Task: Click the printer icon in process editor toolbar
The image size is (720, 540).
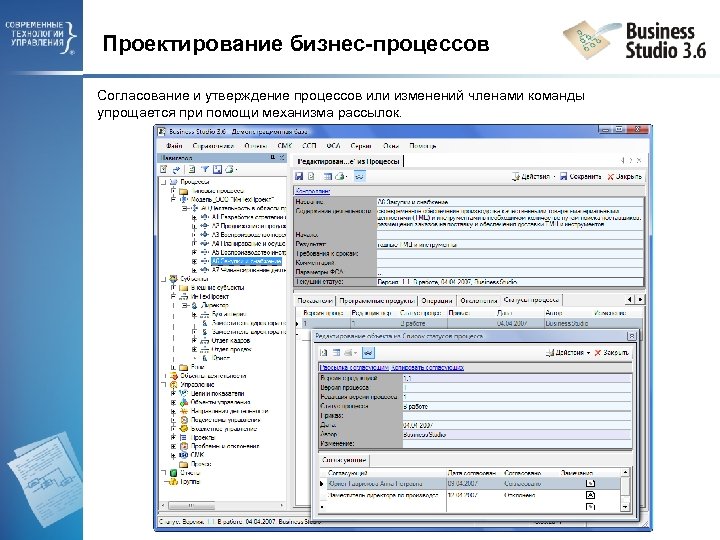Action: pyautogui.click(x=339, y=176)
